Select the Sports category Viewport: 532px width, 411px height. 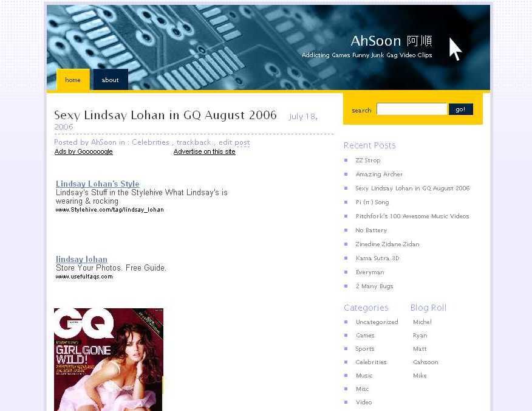(365, 348)
